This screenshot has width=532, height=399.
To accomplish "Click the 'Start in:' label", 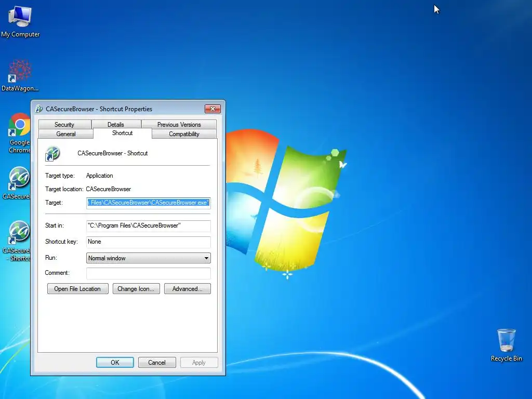I will tap(54, 225).
